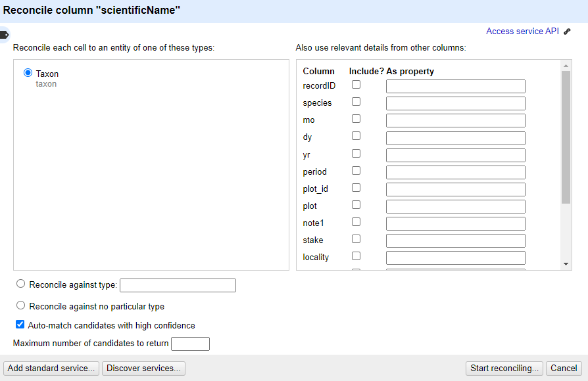Disable Auto-match candidates with high confidence
Screen dimensions: 588x381
pyautogui.click(x=20, y=325)
